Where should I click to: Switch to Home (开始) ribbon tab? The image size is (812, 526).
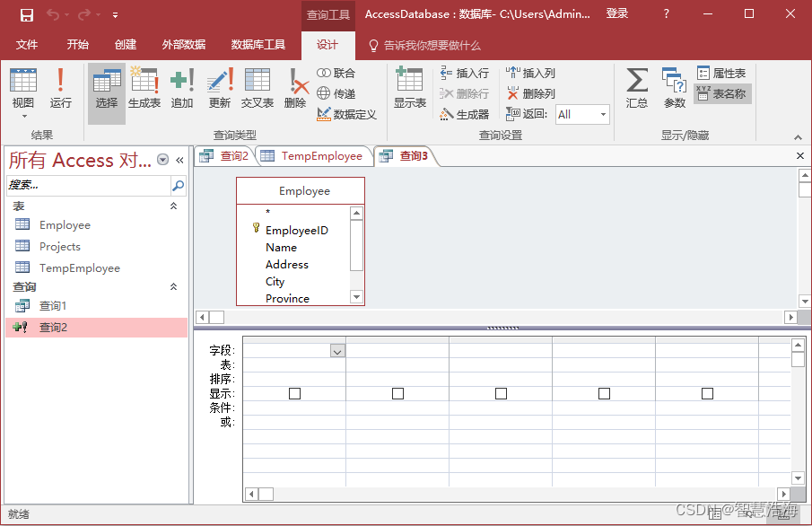click(78, 45)
